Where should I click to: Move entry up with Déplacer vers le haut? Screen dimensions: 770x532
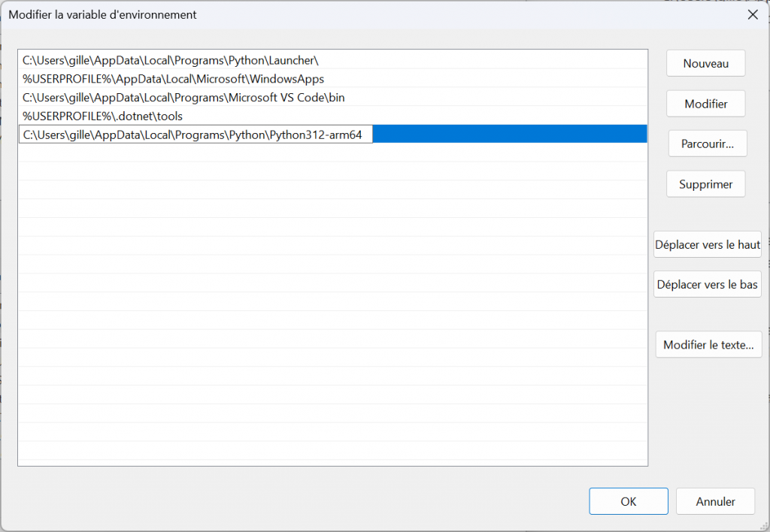pos(708,245)
